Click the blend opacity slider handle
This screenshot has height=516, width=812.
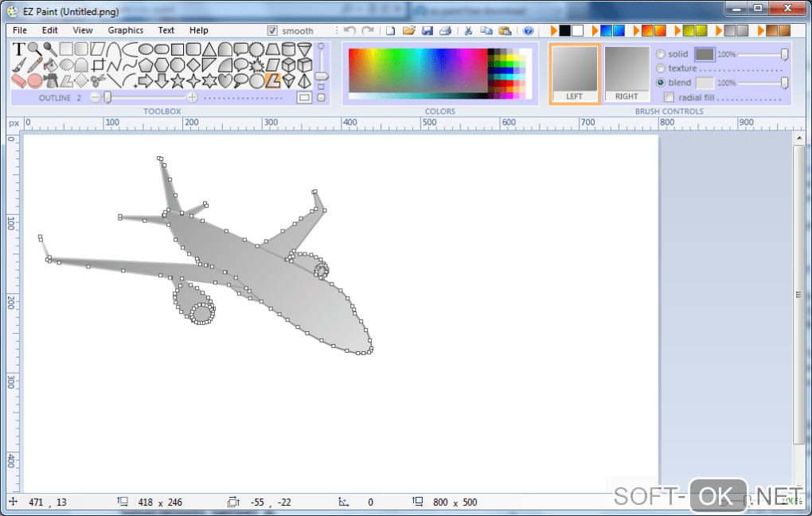click(x=785, y=82)
